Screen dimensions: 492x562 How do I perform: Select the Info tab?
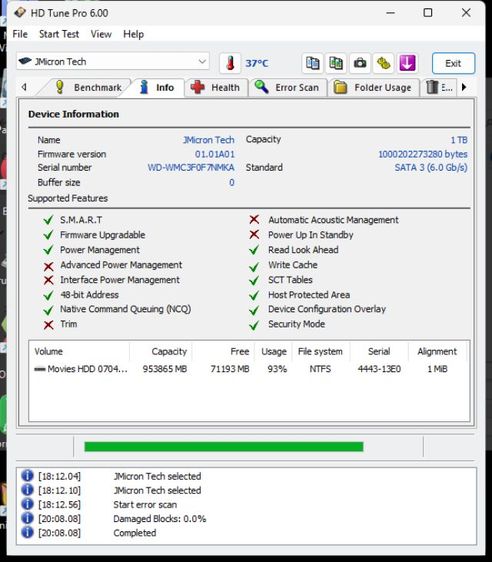(157, 87)
